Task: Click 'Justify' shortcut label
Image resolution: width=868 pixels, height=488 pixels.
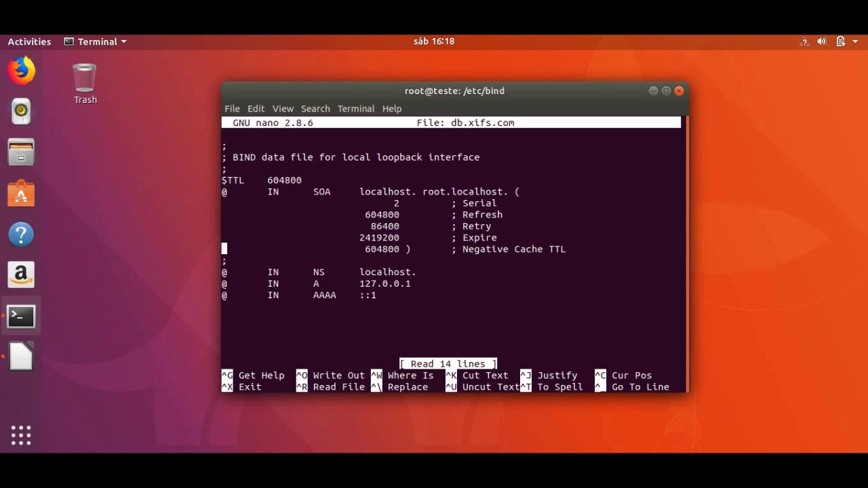Action: tap(557, 375)
